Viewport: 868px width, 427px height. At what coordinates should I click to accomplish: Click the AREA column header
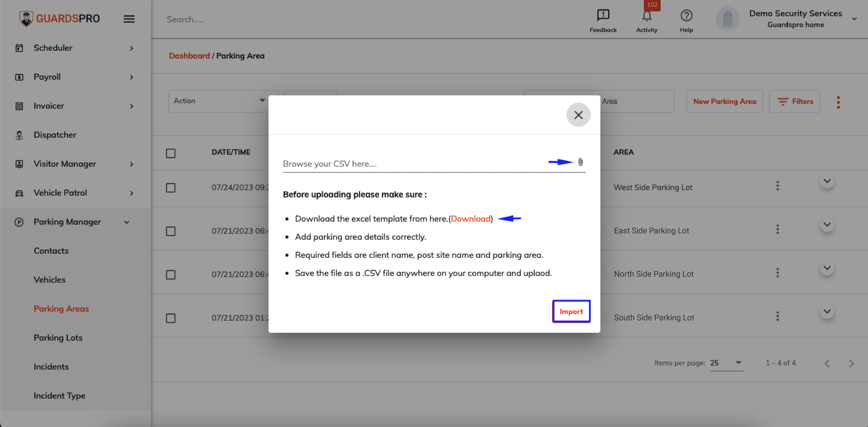(623, 152)
